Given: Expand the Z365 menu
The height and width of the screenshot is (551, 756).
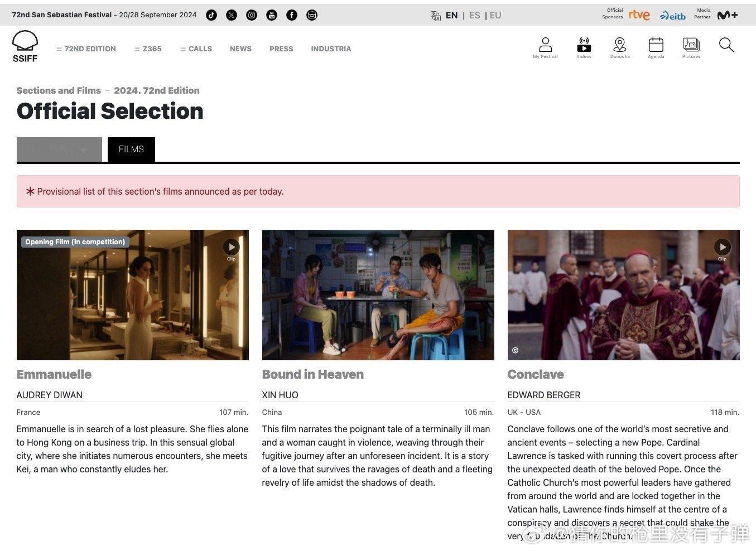Looking at the screenshot, I should click(148, 49).
